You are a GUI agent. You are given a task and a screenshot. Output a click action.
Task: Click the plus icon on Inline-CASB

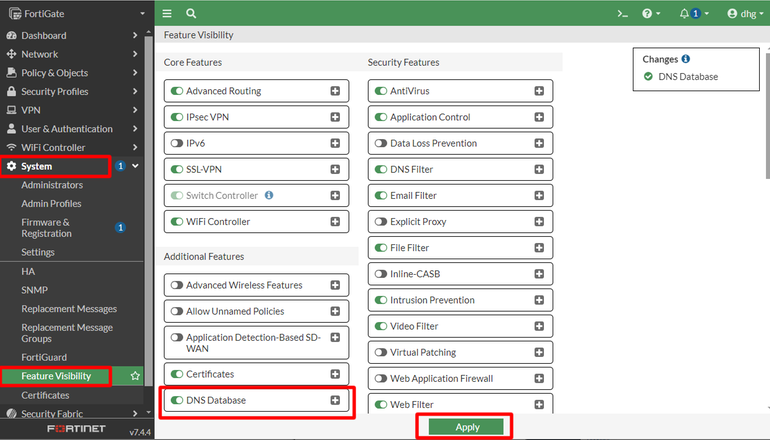coord(539,274)
